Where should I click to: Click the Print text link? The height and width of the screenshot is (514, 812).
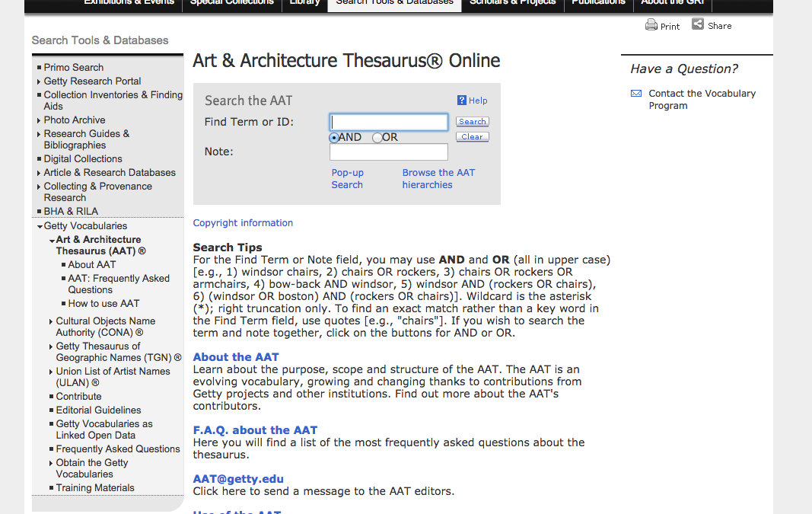[x=670, y=27]
